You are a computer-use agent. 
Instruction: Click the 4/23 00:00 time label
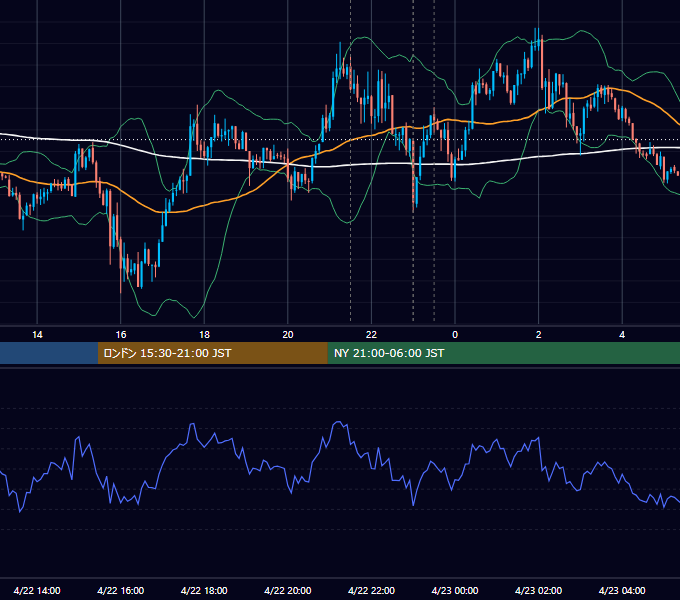pos(455,590)
